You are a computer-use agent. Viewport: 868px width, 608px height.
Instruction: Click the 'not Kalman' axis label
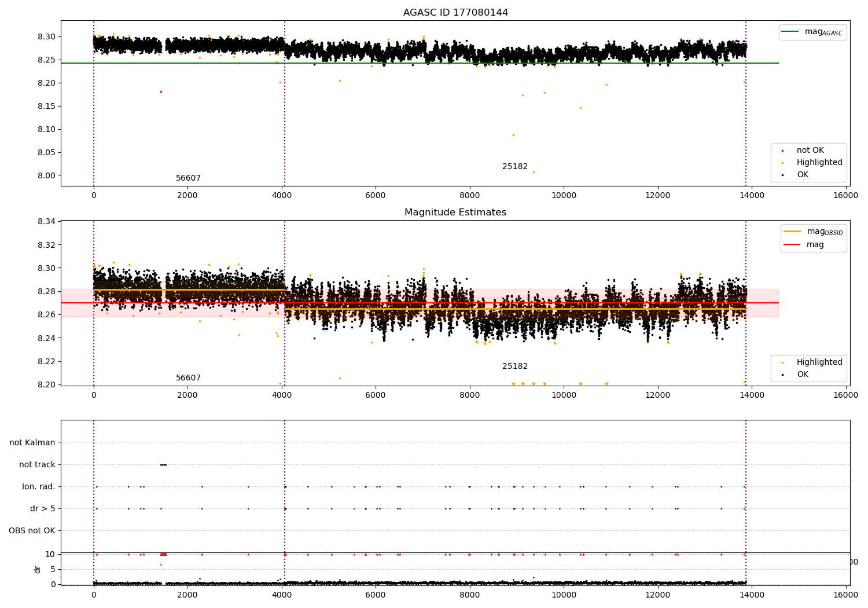tap(32, 442)
